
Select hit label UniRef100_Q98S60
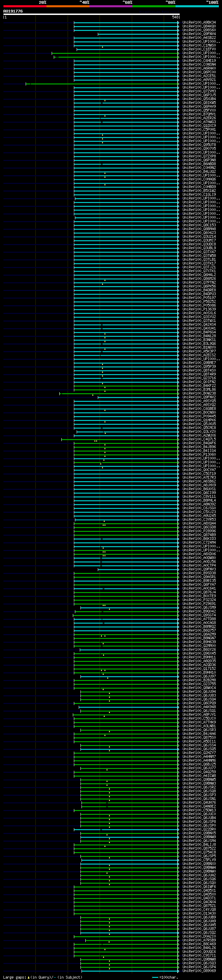tap(199, 30)
